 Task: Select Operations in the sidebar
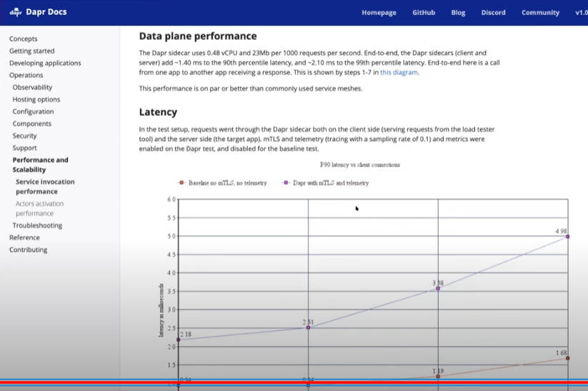pyautogui.click(x=26, y=75)
